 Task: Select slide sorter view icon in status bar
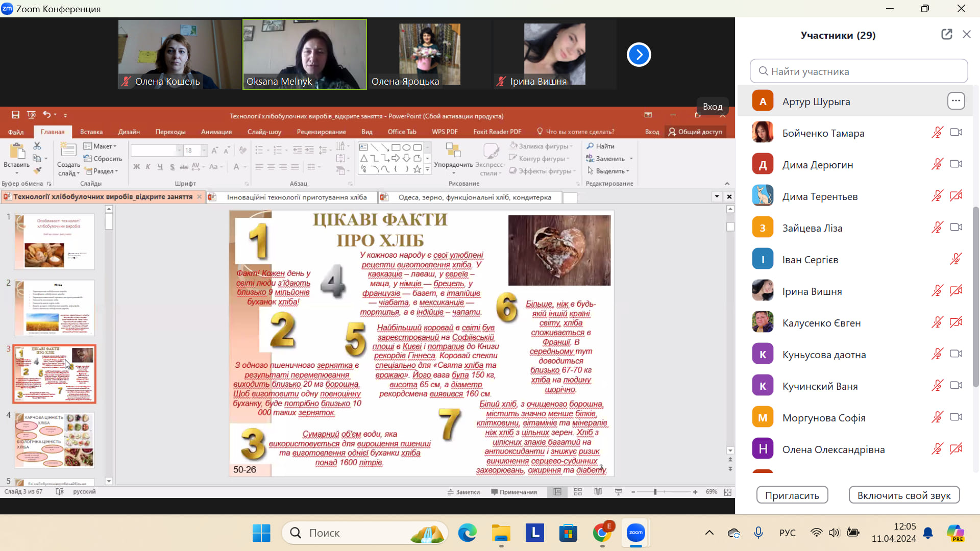[578, 492]
